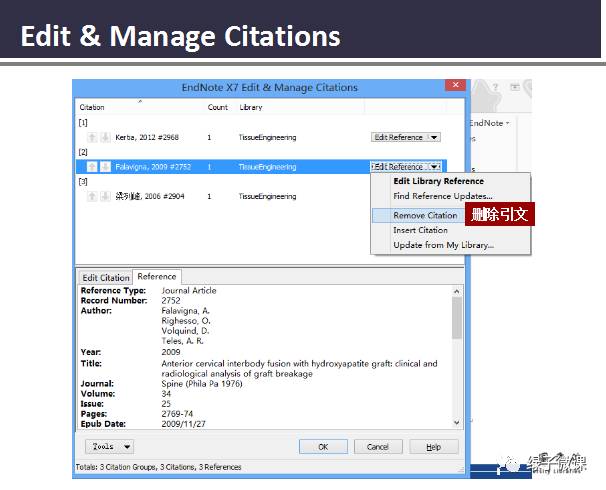The height and width of the screenshot is (490, 606).
Task: Click the Library column header
Action: [x=251, y=107]
